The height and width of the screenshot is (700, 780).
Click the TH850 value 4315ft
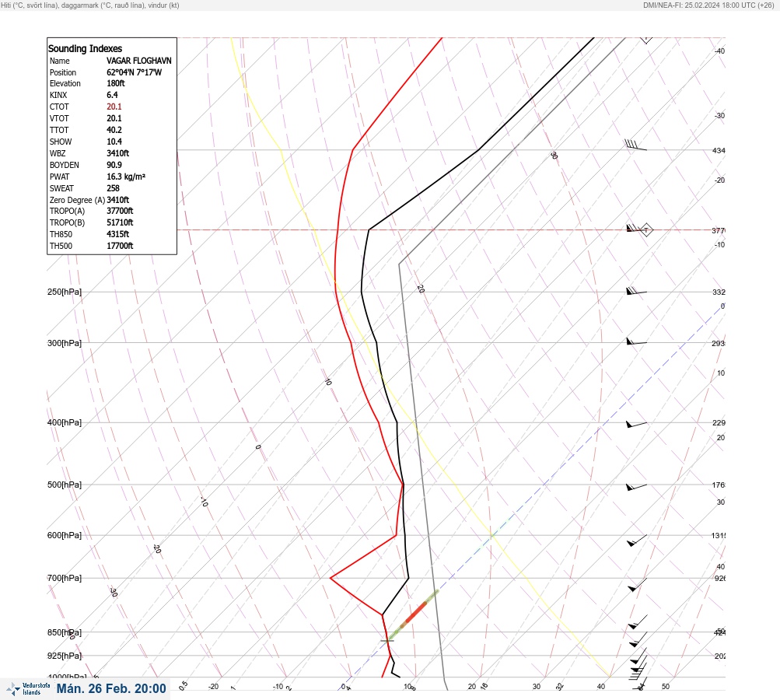pyautogui.click(x=118, y=234)
